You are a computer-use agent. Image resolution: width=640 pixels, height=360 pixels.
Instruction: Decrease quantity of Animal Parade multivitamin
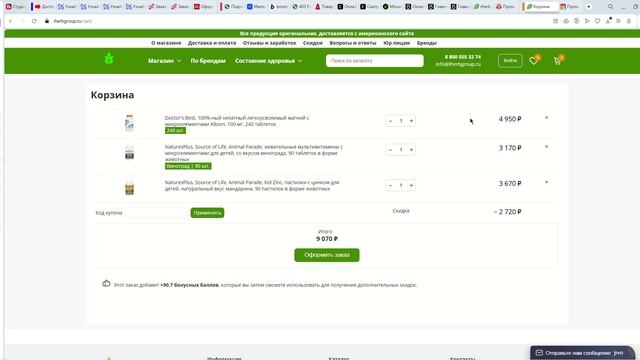point(391,150)
